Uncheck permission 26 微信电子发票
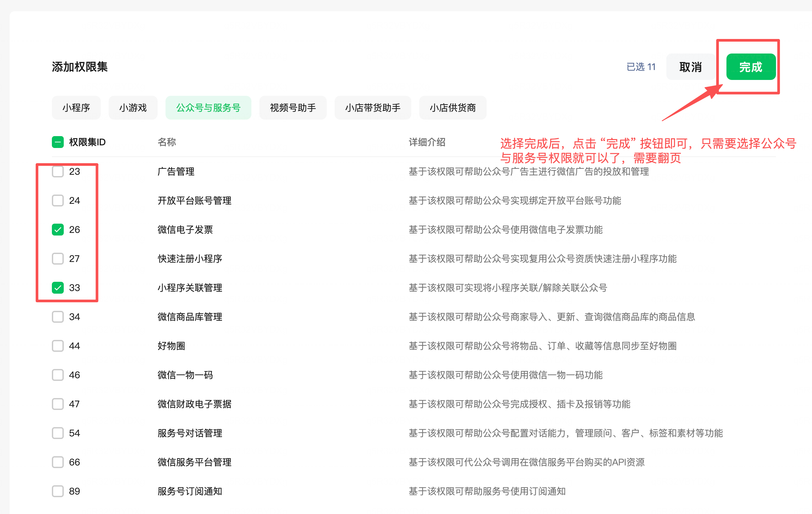The width and height of the screenshot is (812, 514). pos(58,229)
